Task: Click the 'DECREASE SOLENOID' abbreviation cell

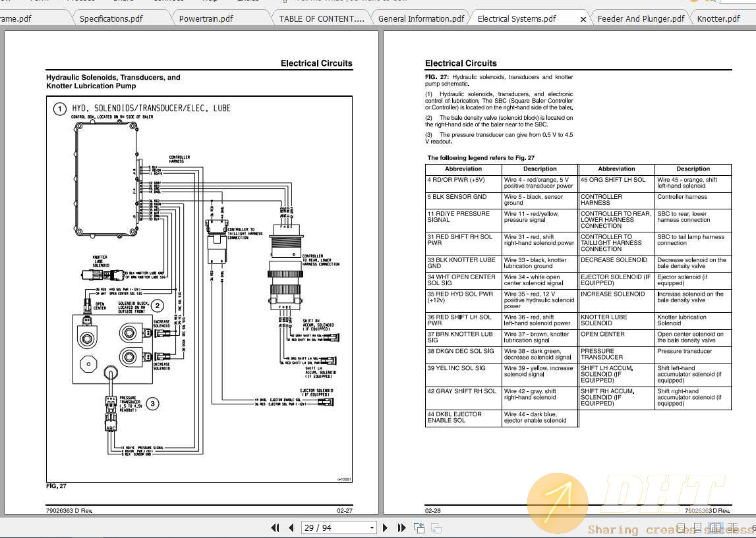Action: coord(617,263)
